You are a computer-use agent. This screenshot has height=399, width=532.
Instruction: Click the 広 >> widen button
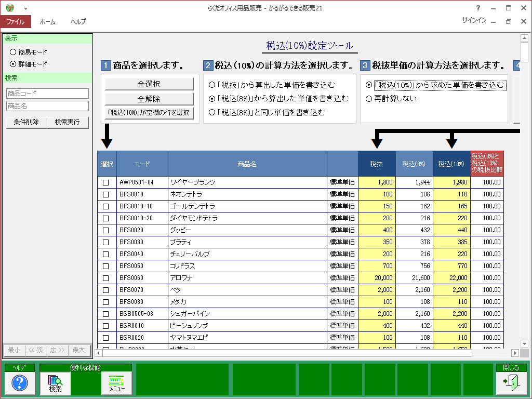click(x=57, y=350)
